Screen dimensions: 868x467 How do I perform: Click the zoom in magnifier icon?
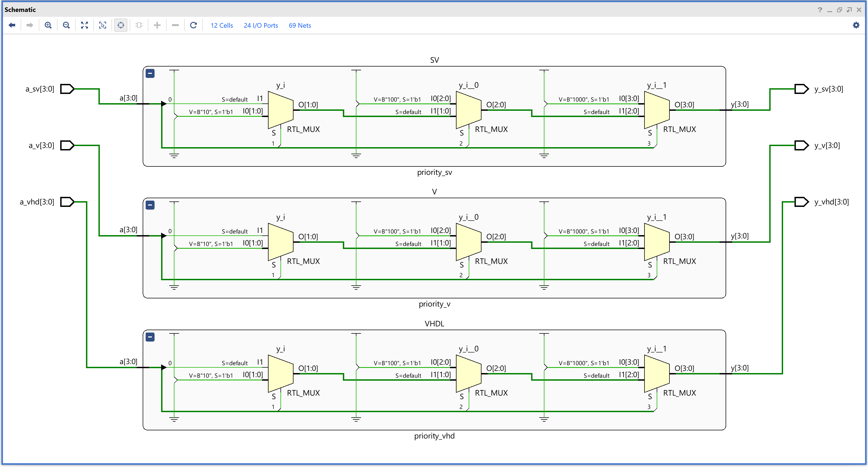(48, 25)
